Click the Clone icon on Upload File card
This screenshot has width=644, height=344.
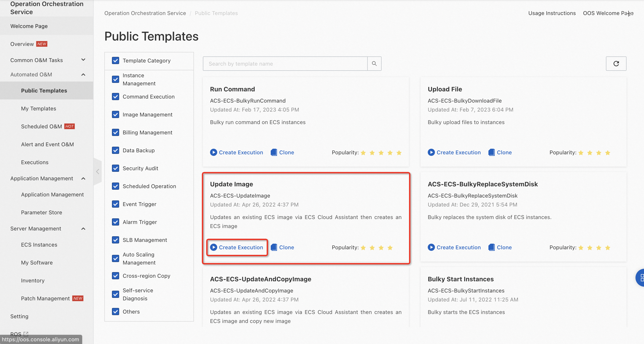click(492, 152)
